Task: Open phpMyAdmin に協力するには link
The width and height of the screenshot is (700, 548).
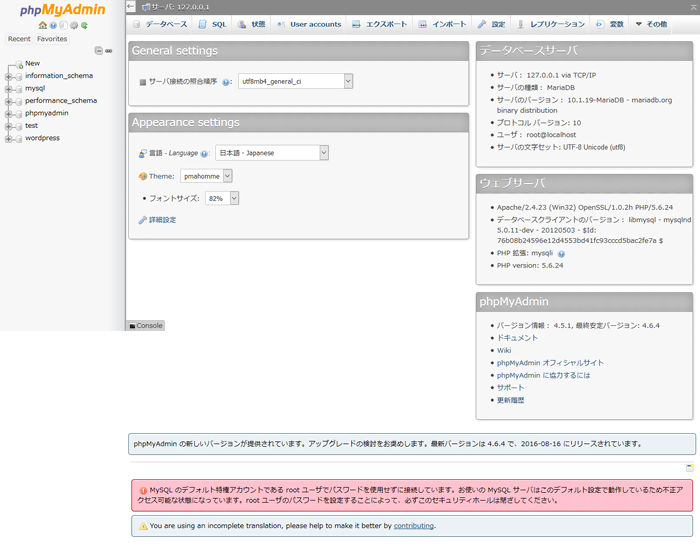Action: pyautogui.click(x=543, y=375)
